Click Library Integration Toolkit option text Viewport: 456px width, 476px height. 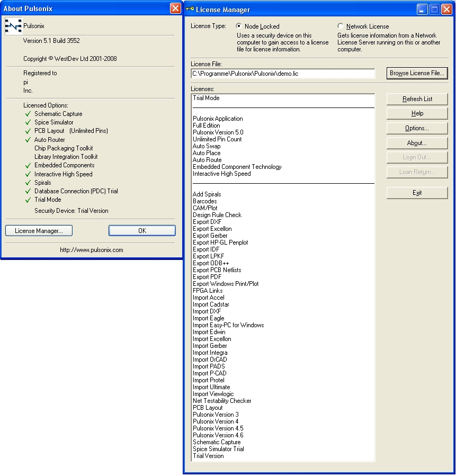[x=66, y=157]
